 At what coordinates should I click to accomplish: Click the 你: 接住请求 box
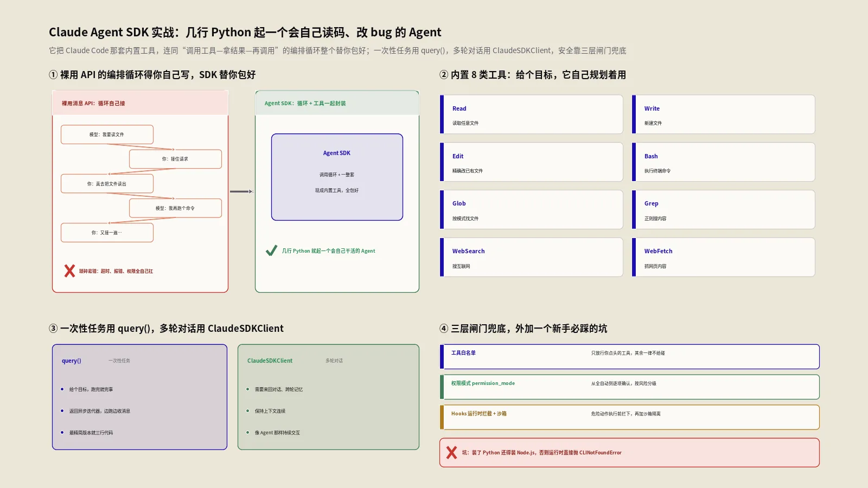[x=175, y=159]
